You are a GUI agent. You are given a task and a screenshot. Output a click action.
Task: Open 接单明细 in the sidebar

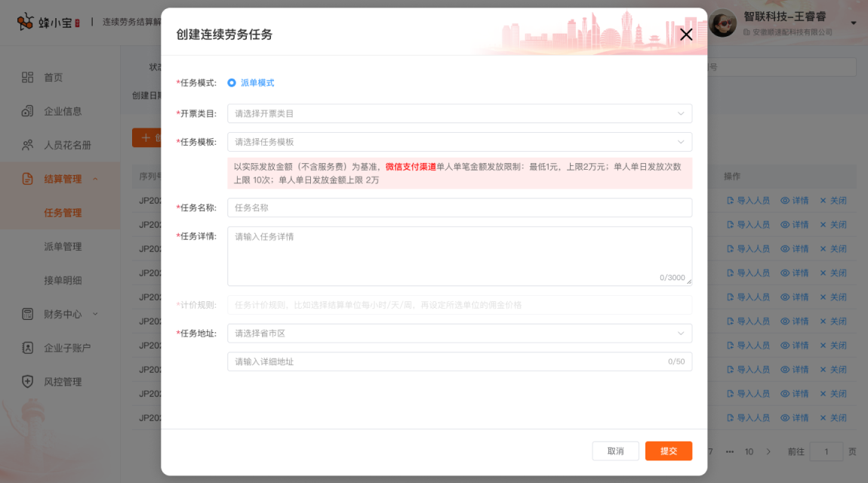pos(63,281)
